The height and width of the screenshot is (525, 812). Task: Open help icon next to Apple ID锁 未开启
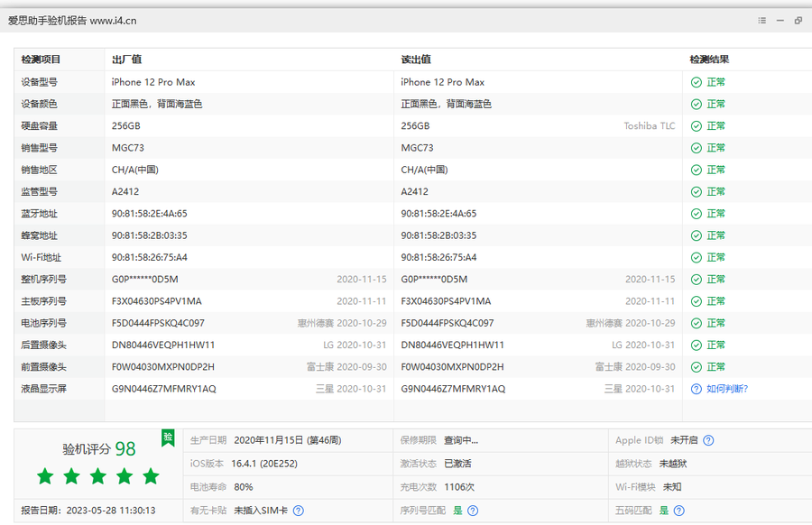(708, 440)
